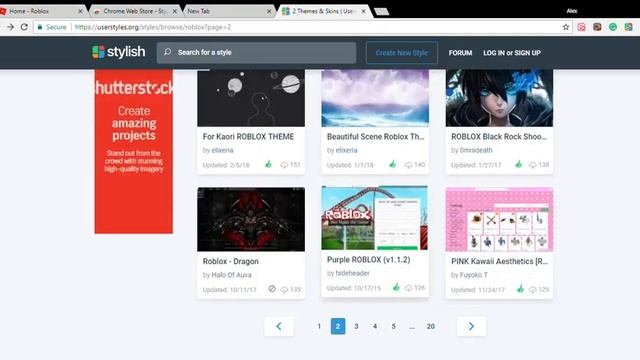Image resolution: width=640 pixels, height=360 pixels.
Task: Open the green circular extension icon
Action: pos(613,27)
